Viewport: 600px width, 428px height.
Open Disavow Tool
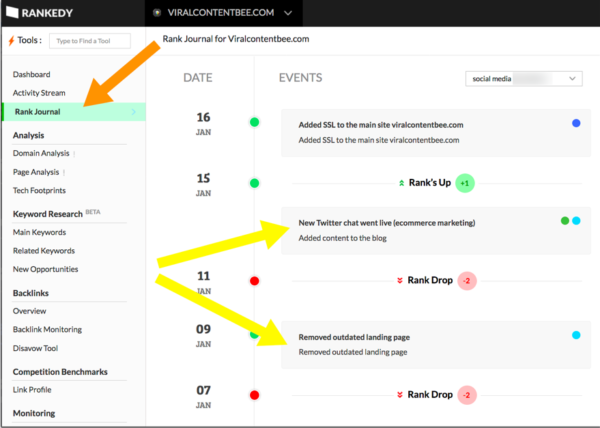point(35,348)
